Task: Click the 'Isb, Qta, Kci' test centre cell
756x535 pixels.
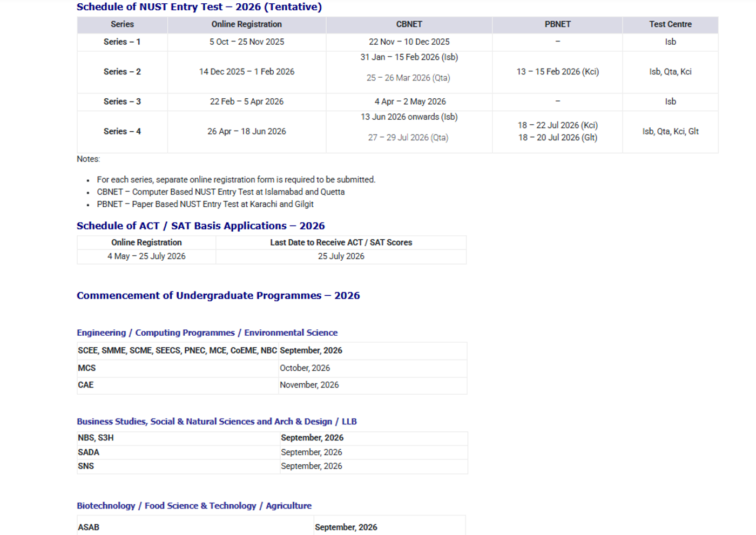Action: pos(671,72)
